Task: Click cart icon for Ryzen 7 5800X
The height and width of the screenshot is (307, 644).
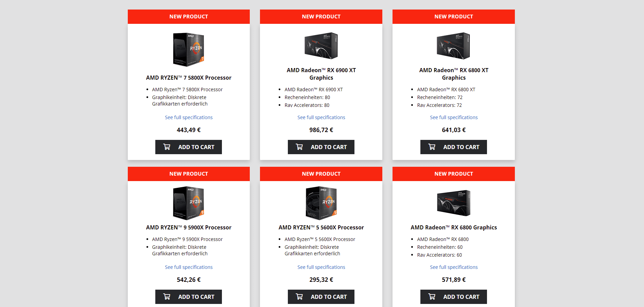Action: coord(167,147)
